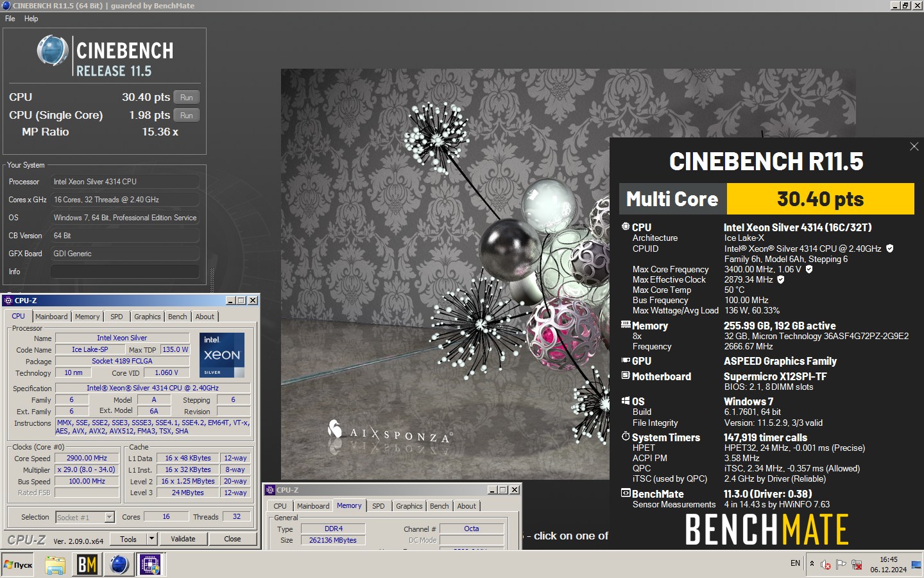The image size is (924, 578).
Task: Open BenchMate BM taskbar icon
Action: point(87,565)
